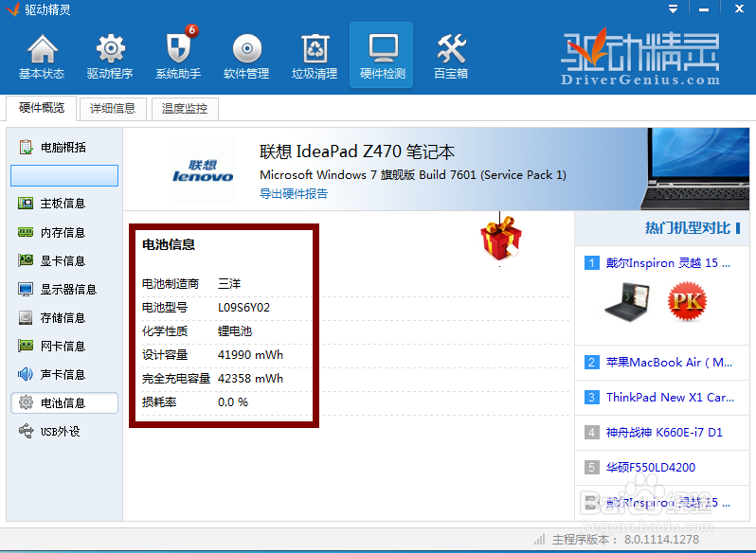The height and width of the screenshot is (553, 756).
Task: Open 华硕F550LD4200 link
Action: click(x=651, y=467)
